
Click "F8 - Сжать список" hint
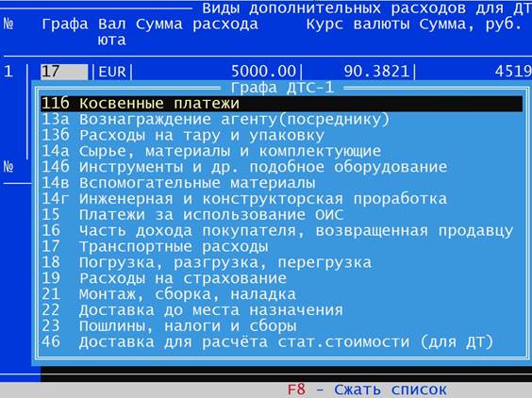tap(367, 390)
